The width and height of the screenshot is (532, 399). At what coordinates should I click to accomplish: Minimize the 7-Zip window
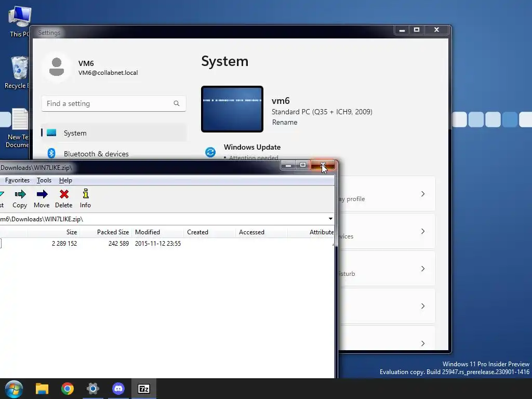288,165
